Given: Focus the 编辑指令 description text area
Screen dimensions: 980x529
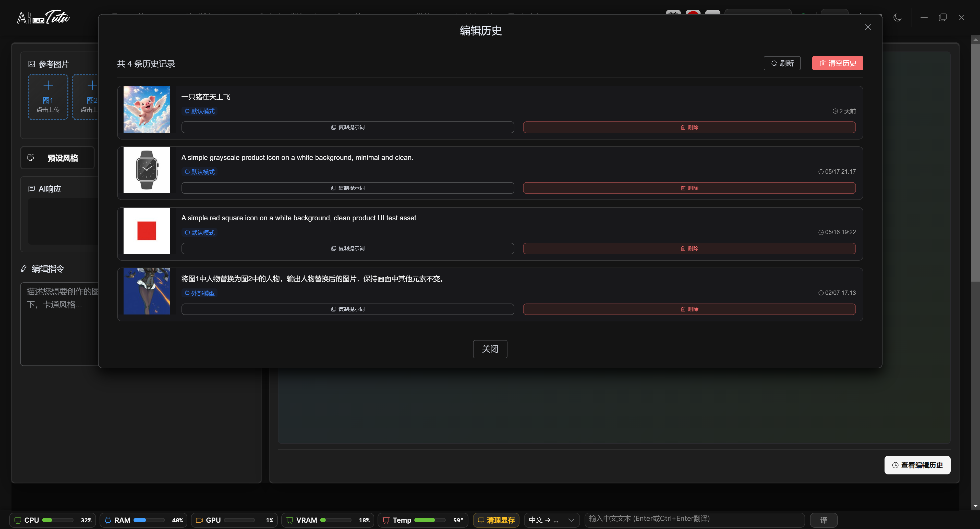Looking at the screenshot, I should click(60, 324).
